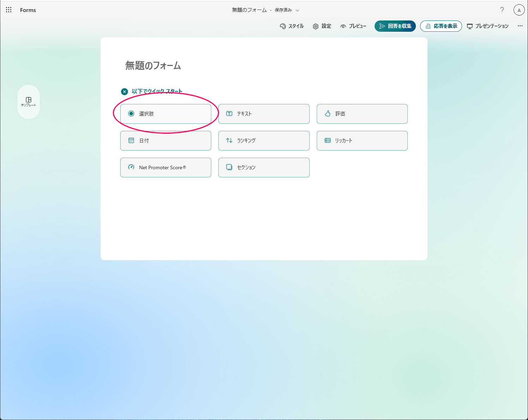This screenshot has height=420, width=528.
Task: Click 回答を収集 to collect responses
Action: [395, 26]
